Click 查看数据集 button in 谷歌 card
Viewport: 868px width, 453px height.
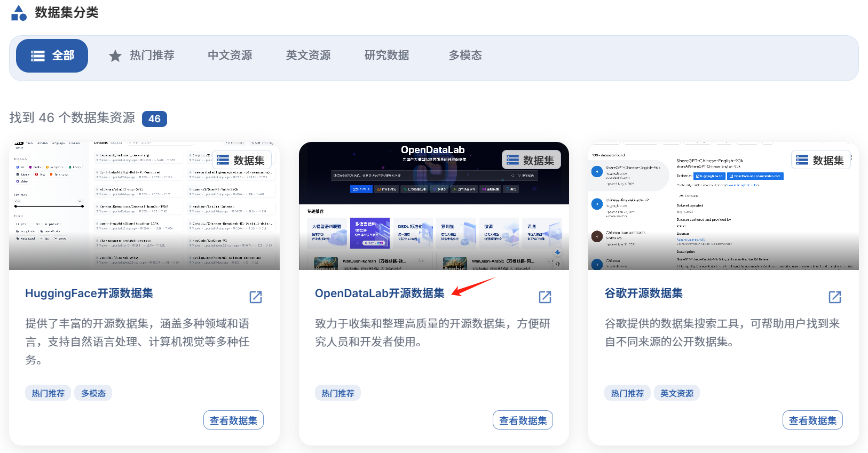tap(812, 420)
